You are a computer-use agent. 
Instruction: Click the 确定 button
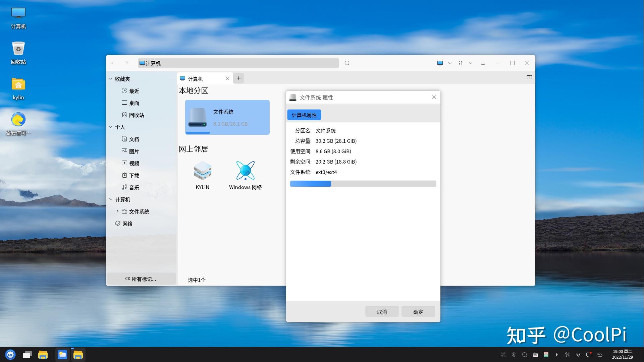[x=418, y=312]
